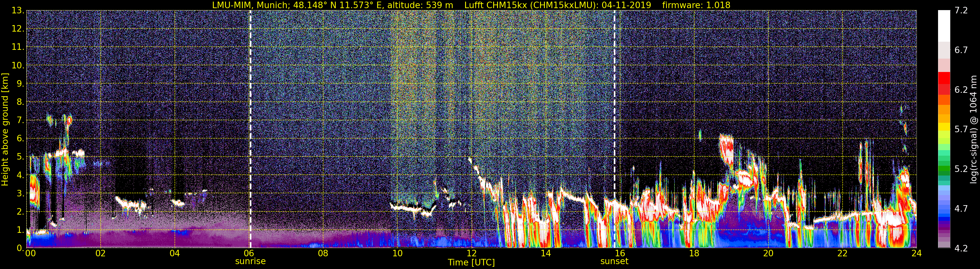
Task: Click the height tick label '5.'
Action: (x=20, y=157)
